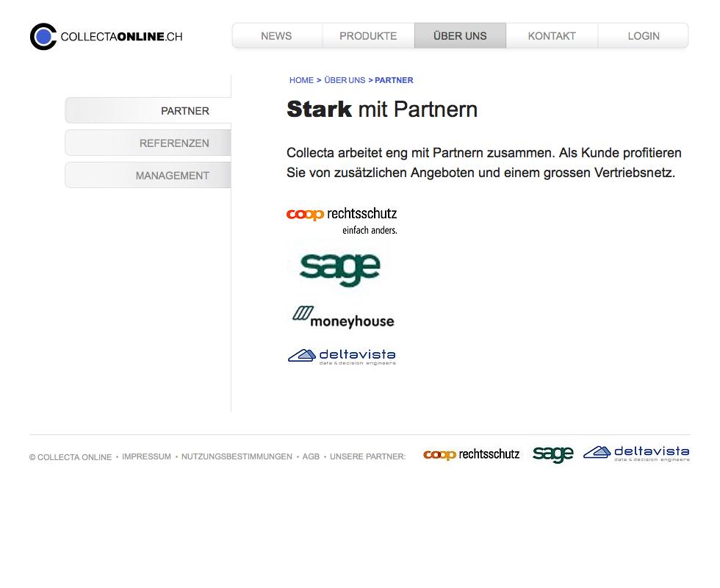
Task: Click the Deltavista logo in footer
Action: click(636, 453)
